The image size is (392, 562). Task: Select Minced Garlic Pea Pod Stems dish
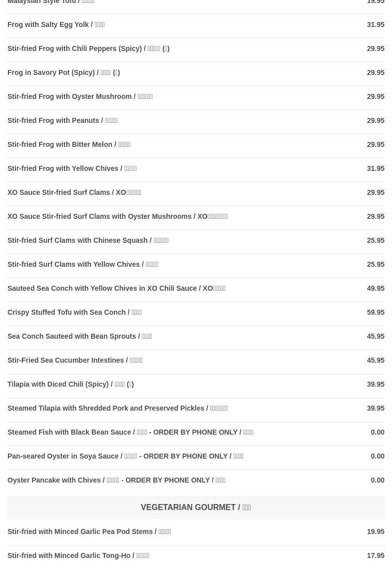click(196, 532)
